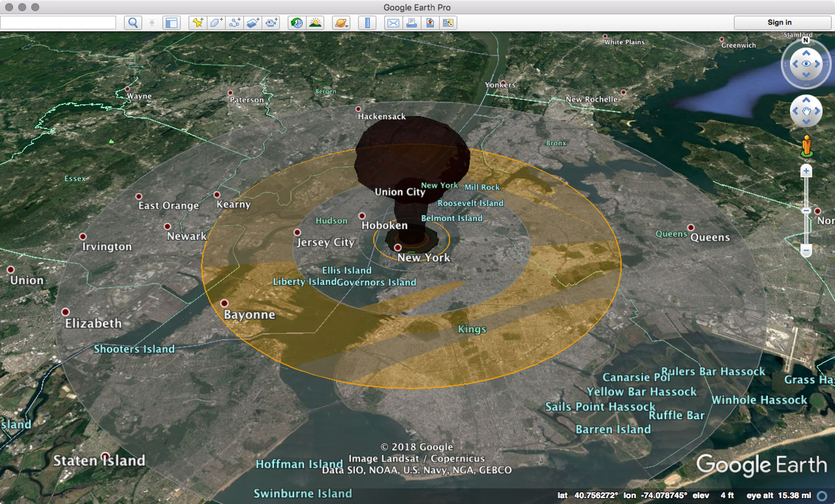Screen dimensions: 835x504
Task: Create a new path with the path tool
Action: (235, 23)
